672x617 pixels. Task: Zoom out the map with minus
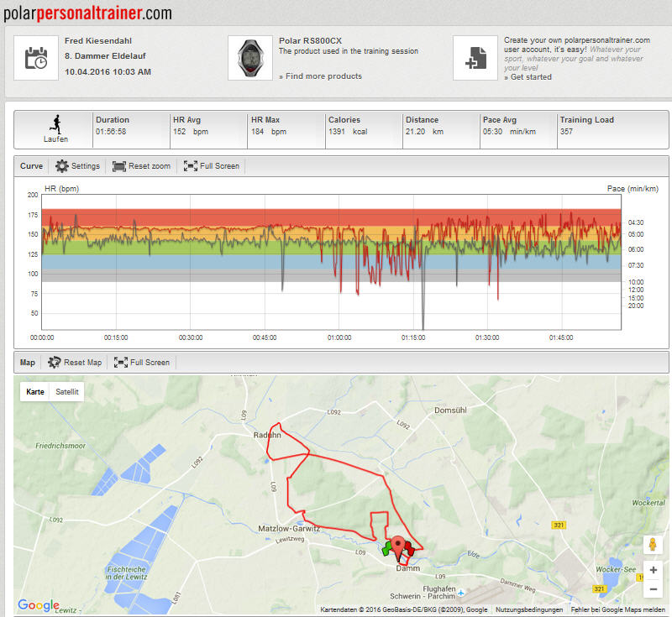coord(654,589)
